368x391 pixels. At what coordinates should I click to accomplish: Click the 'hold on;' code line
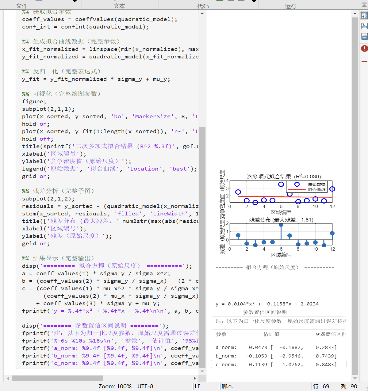[36, 124]
